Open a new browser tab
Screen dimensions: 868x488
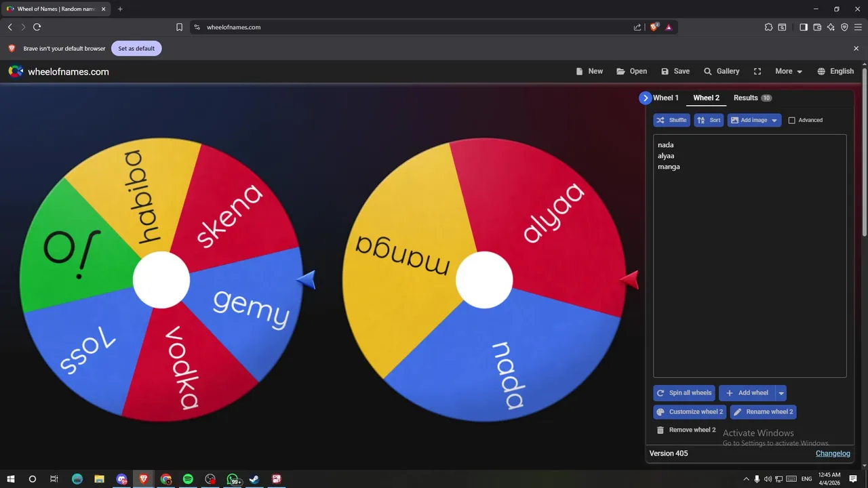[120, 9]
